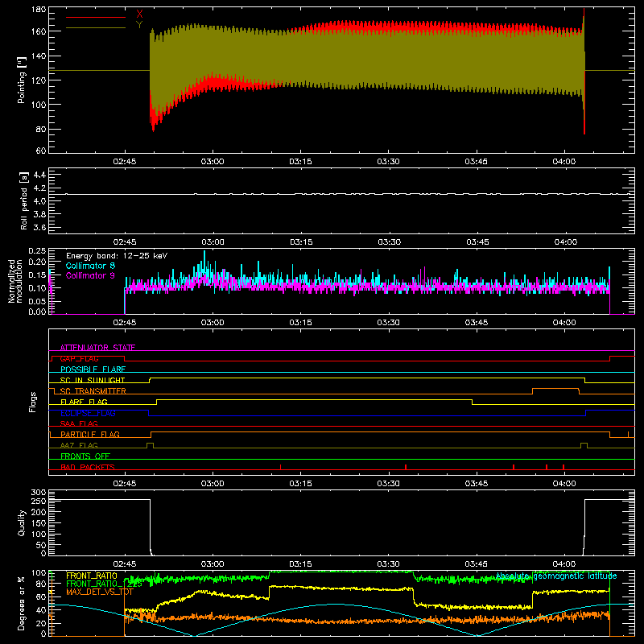Click the Collimator 9 legend label
This screenshot has width=644, height=644.
click(90, 275)
